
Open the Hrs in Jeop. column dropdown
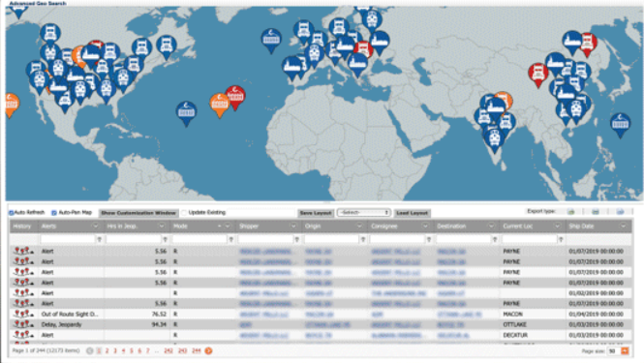point(162,226)
